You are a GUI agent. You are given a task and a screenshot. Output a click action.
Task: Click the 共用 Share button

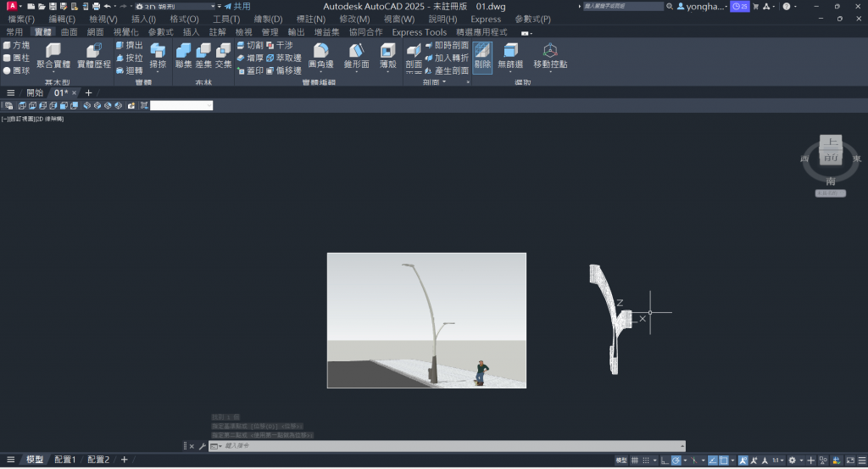point(237,7)
